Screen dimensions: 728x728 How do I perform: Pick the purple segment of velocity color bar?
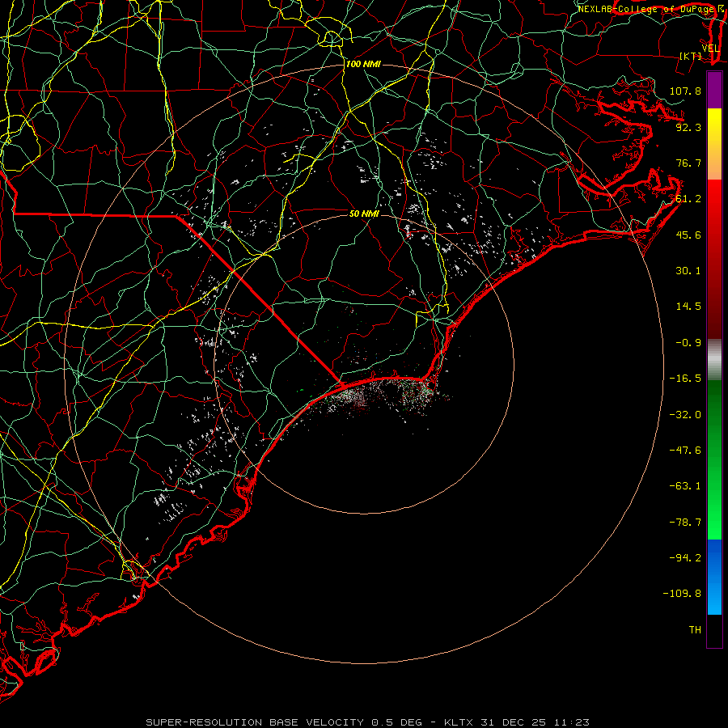click(714, 90)
